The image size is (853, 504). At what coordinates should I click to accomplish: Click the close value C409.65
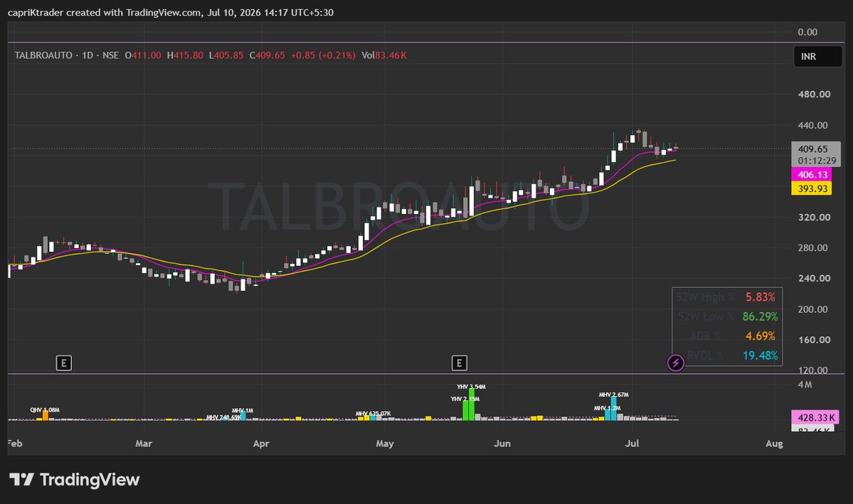[267, 55]
